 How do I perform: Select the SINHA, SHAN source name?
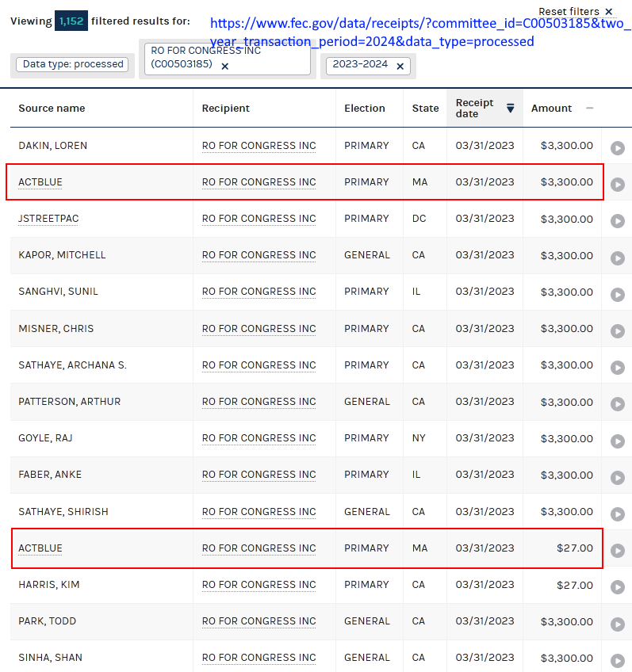[50, 658]
